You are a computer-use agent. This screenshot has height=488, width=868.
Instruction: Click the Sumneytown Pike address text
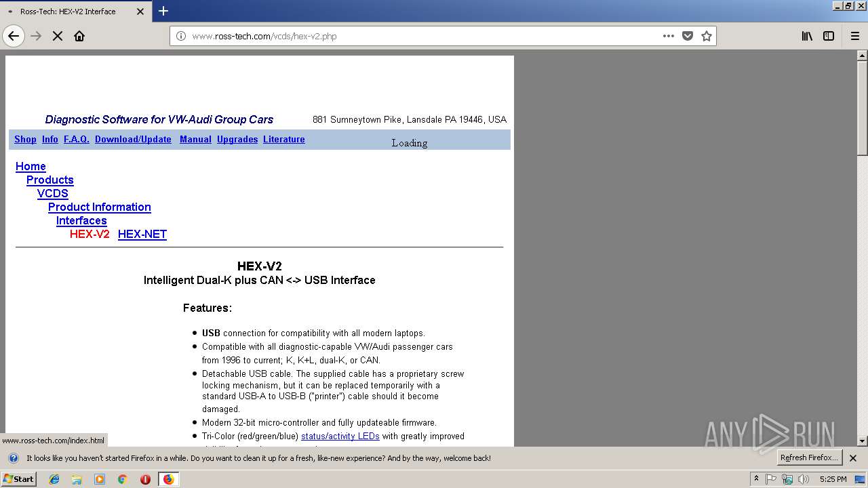pos(410,119)
